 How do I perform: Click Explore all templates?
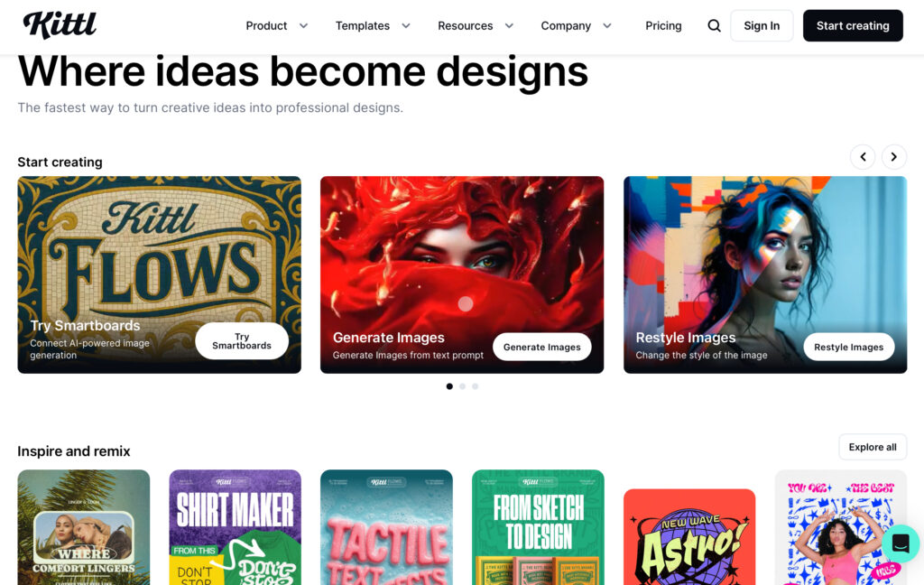tap(873, 447)
